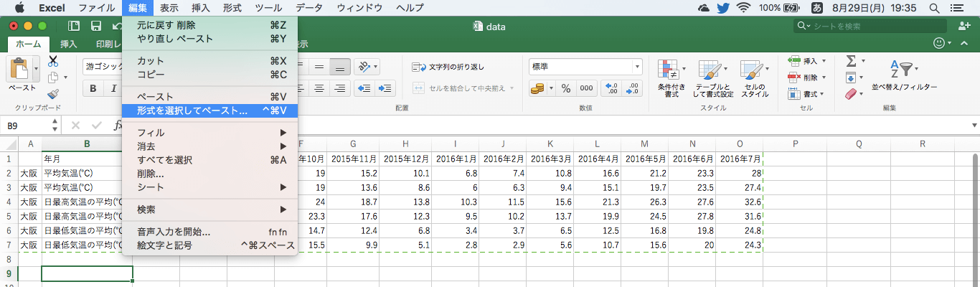980x287 pixels.
Task: Switch to the ホーム ribbon tab
Action: (29, 44)
